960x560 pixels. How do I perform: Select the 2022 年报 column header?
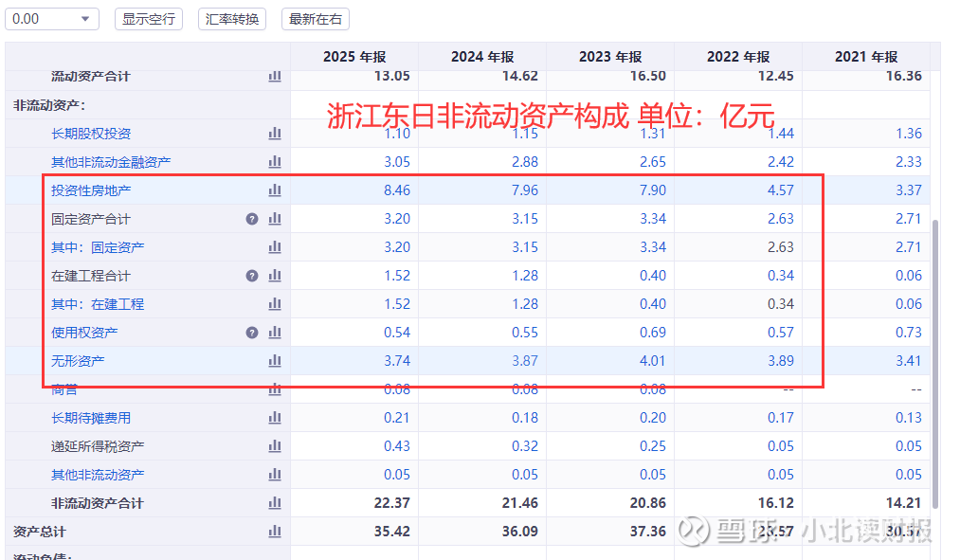[738, 56]
